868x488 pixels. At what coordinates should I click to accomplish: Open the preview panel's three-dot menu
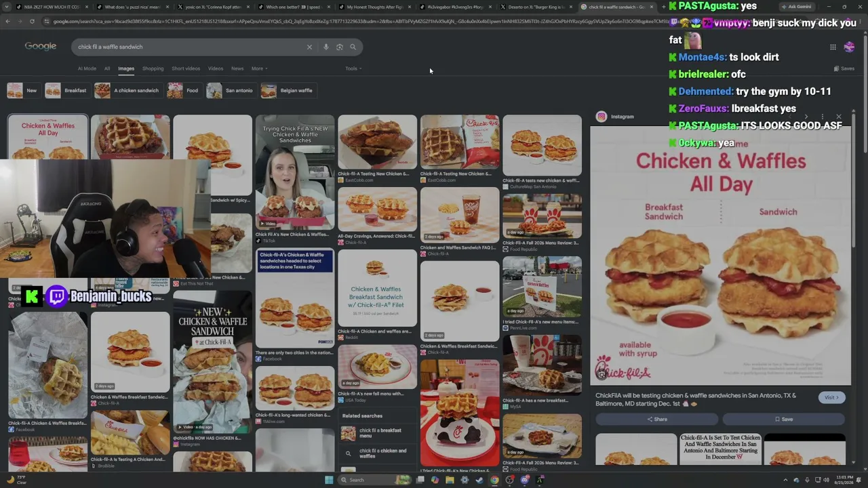tap(823, 117)
